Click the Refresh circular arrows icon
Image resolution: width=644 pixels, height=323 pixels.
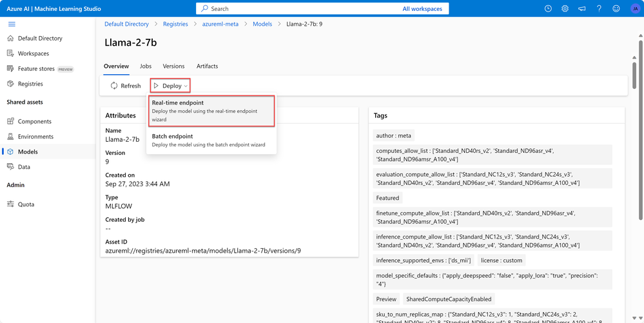(x=114, y=86)
